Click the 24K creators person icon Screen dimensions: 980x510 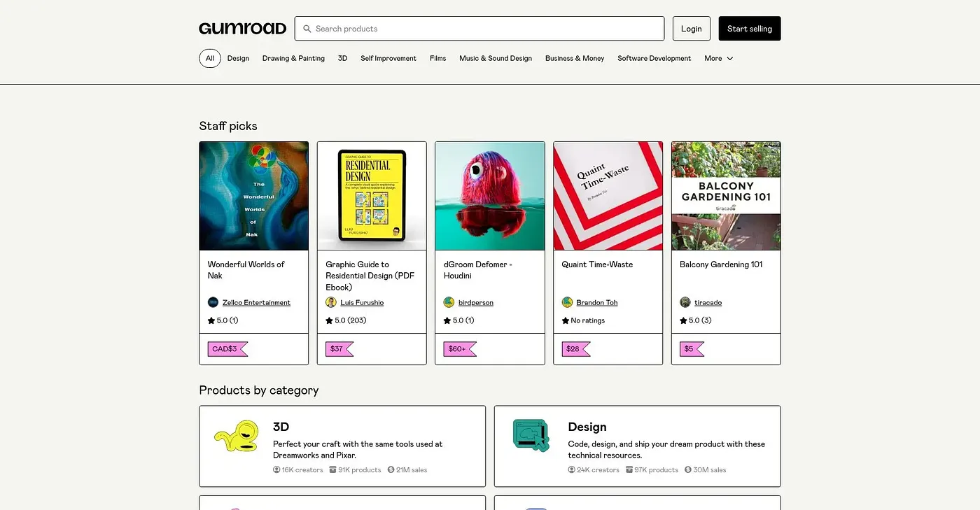[572, 470]
